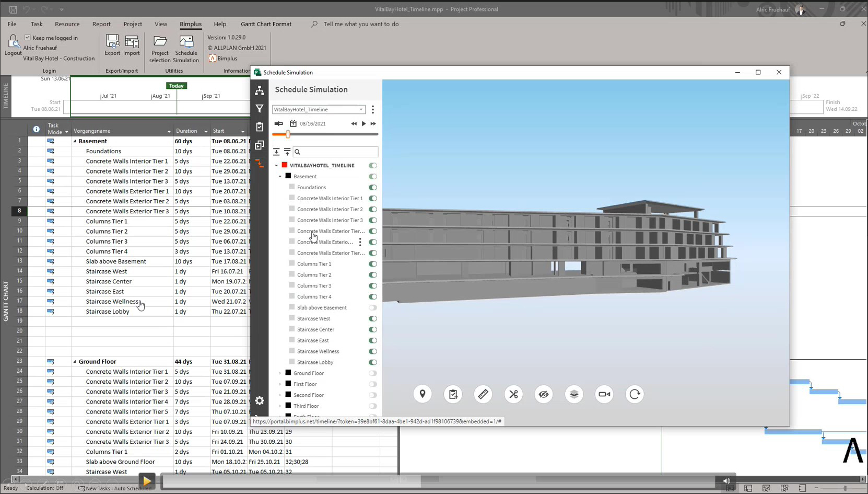This screenshot has height=494, width=868.
Task: Click the tree search input field
Action: point(335,152)
